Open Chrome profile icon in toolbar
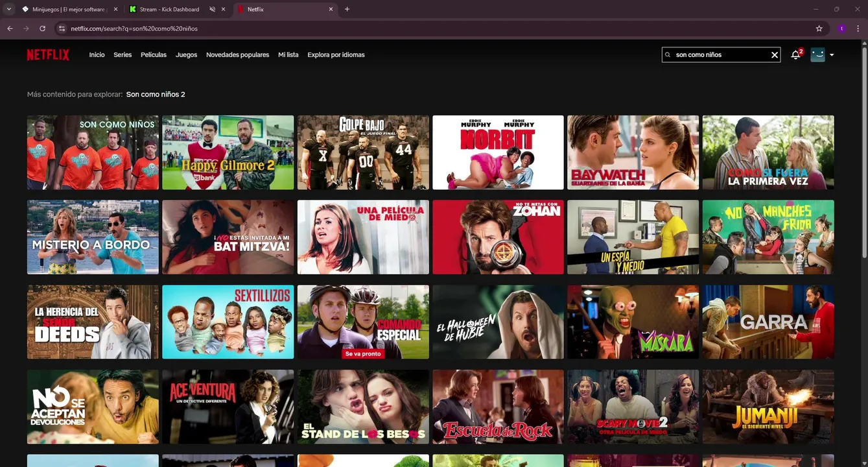The image size is (868, 467). [841, 29]
